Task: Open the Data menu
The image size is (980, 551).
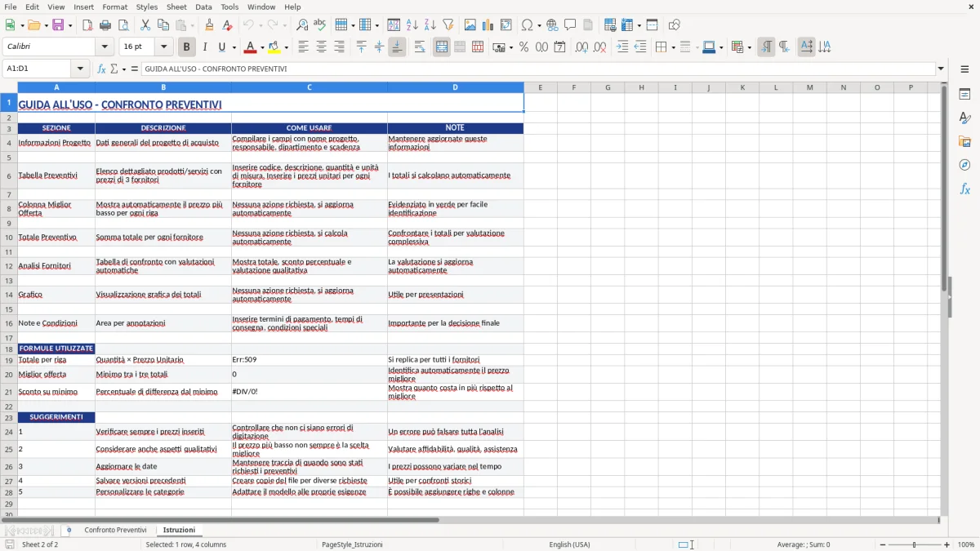Action: [x=203, y=7]
